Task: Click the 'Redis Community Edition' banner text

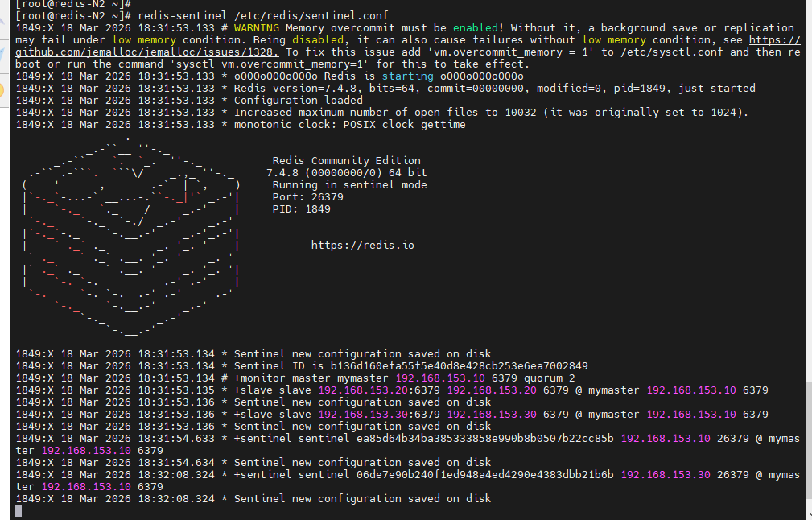Action: point(346,160)
